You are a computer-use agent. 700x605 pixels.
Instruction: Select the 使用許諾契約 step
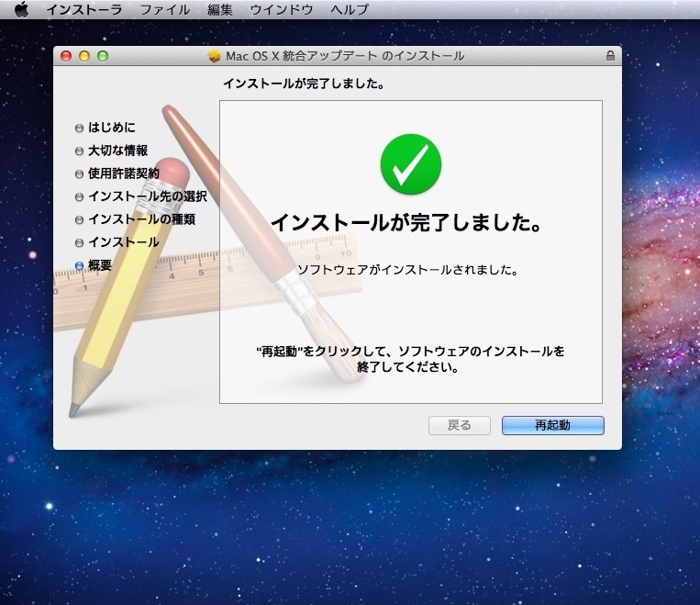(124, 174)
